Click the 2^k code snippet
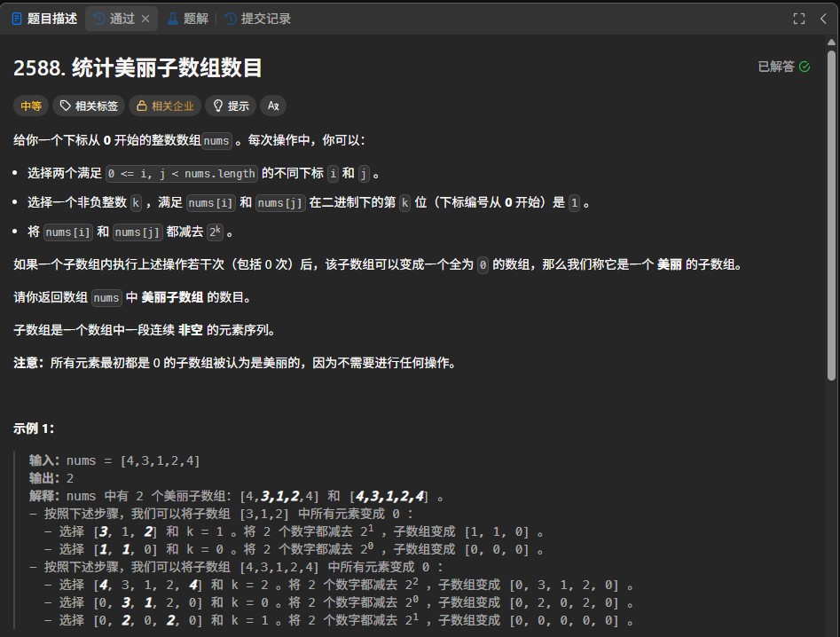 tap(215, 232)
